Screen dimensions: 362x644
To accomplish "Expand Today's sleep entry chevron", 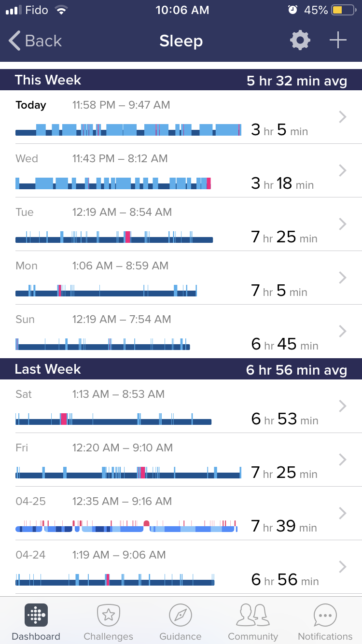I will point(343,117).
